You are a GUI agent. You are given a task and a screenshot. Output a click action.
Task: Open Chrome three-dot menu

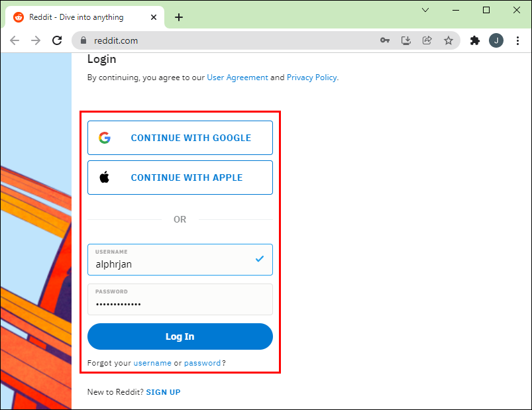click(x=517, y=40)
